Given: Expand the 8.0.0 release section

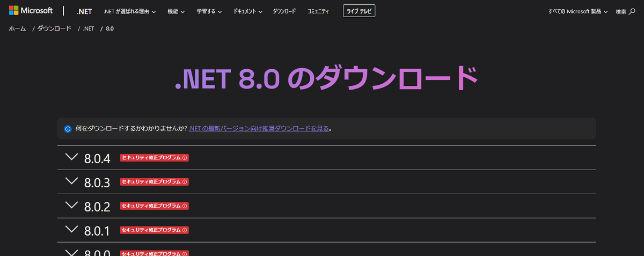Looking at the screenshot, I should click(326, 250).
